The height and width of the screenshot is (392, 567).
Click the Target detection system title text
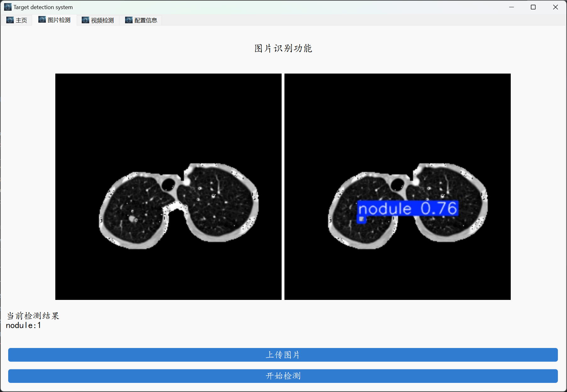43,7
